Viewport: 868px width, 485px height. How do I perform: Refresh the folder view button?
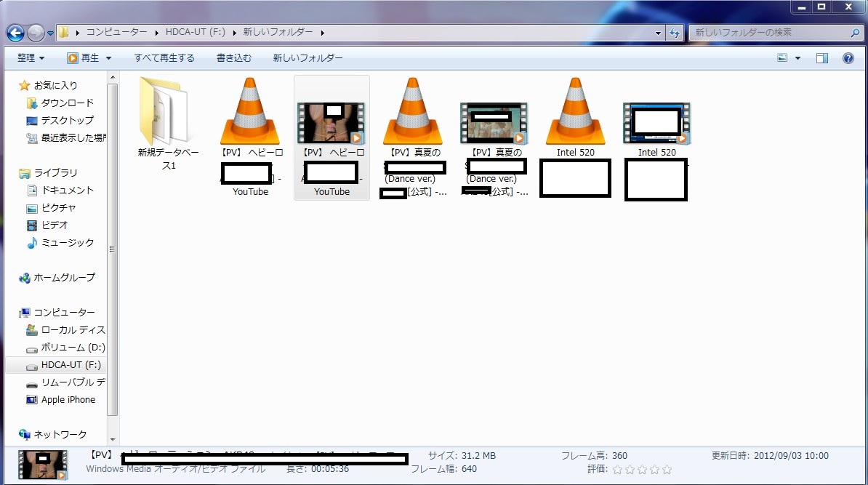674,33
